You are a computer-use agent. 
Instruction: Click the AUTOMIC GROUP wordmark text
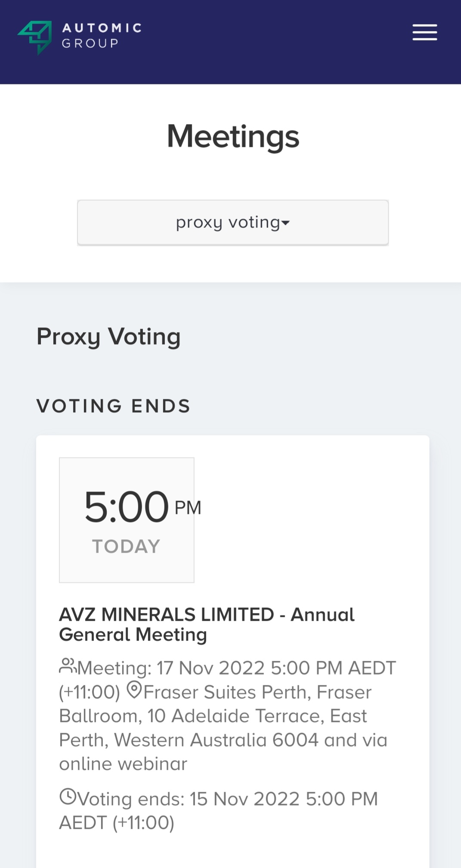[x=102, y=35]
